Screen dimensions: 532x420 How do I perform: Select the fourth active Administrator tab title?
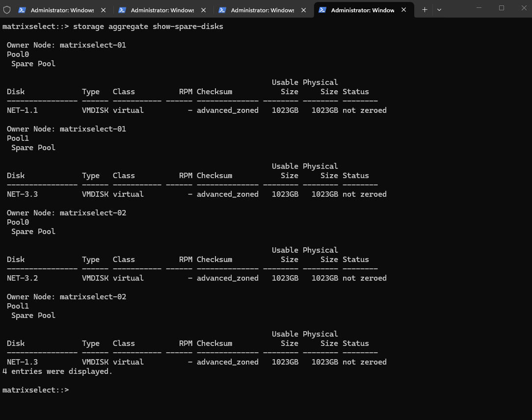point(362,10)
